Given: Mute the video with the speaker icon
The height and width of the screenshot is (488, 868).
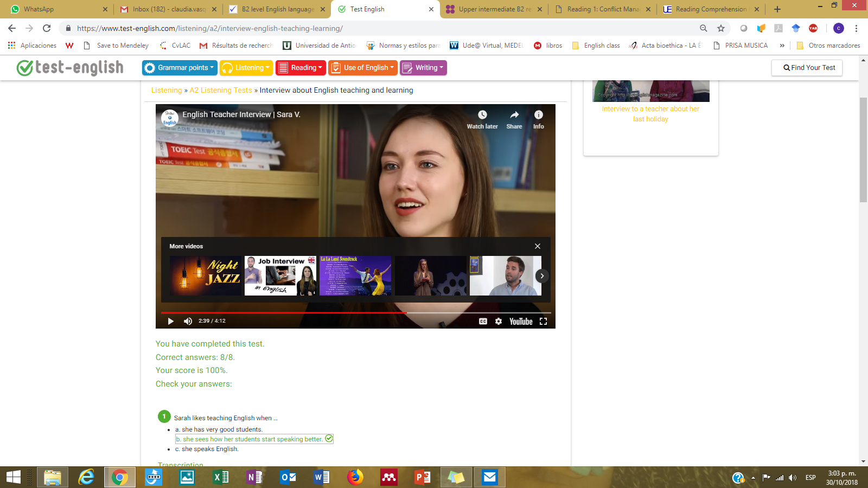Looking at the screenshot, I should click(x=188, y=321).
